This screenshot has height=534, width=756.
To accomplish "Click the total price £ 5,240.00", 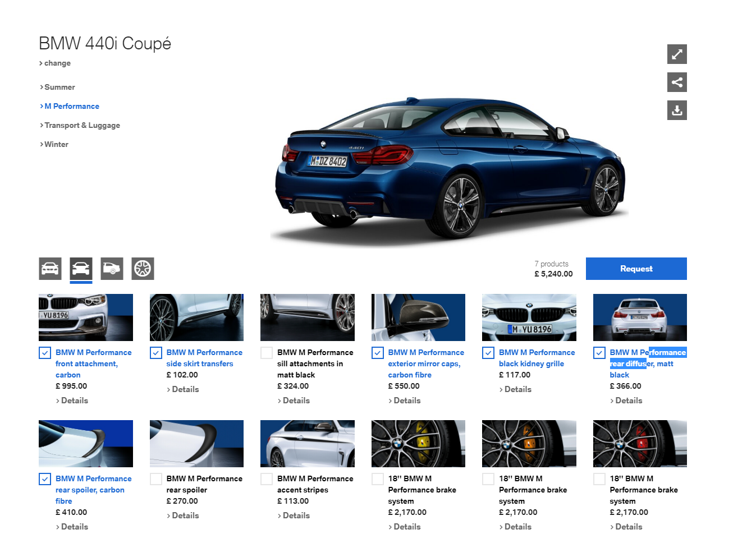I will point(553,274).
